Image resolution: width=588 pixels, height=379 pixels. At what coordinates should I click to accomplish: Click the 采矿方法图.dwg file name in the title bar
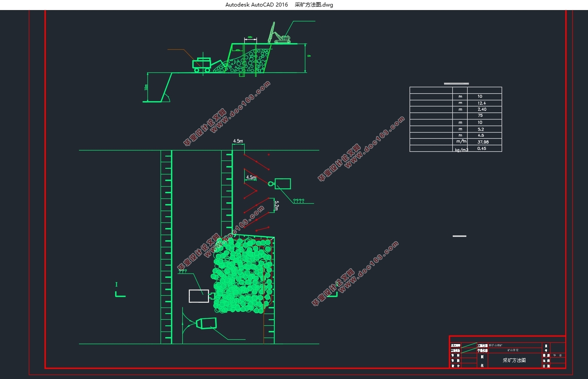click(x=314, y=5)
